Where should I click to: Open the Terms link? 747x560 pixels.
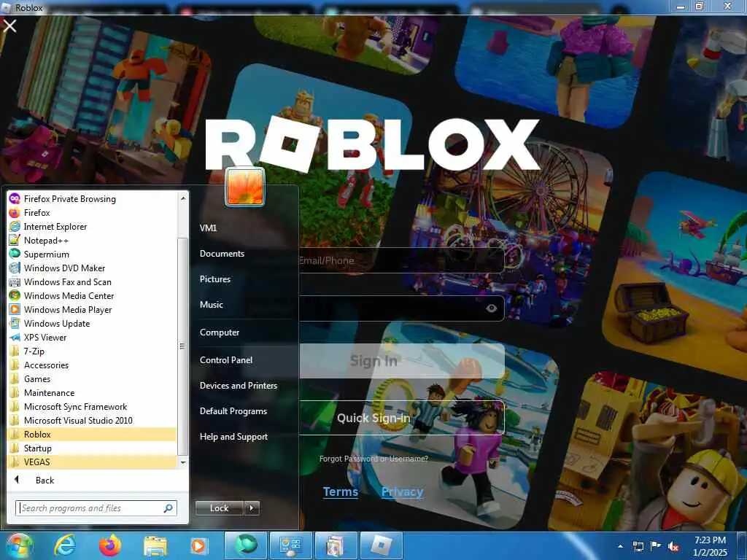(340, 491)
